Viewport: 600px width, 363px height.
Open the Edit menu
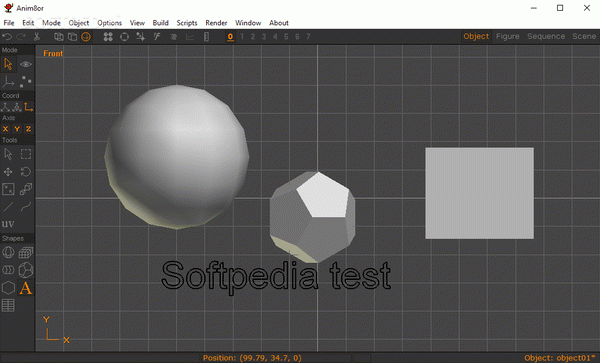coord(28,23)
